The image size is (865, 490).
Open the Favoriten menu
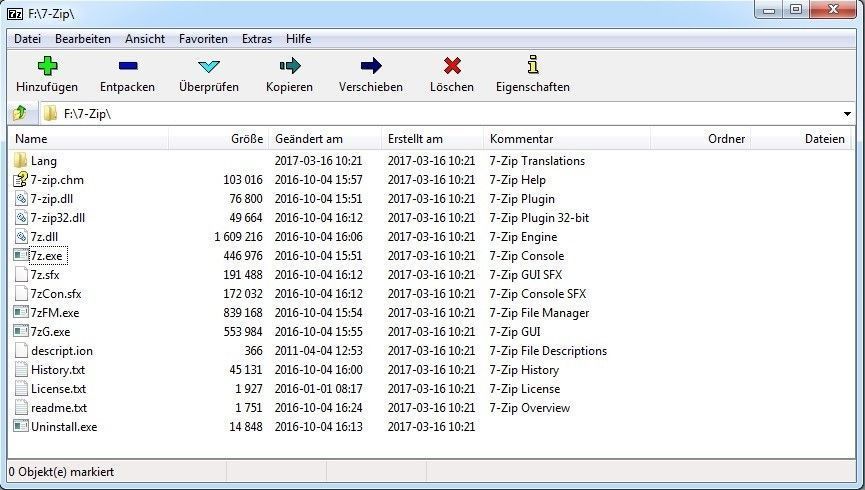(203, 39)
